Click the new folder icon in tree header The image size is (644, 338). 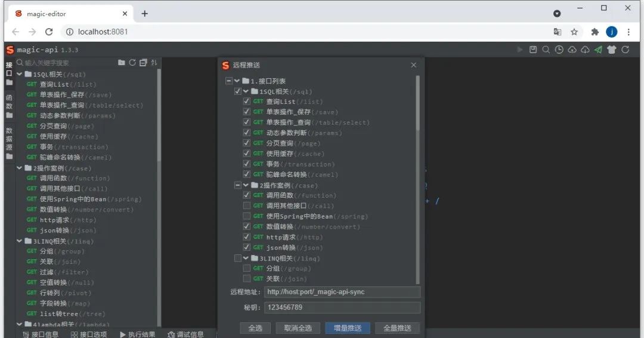point(122,63)
